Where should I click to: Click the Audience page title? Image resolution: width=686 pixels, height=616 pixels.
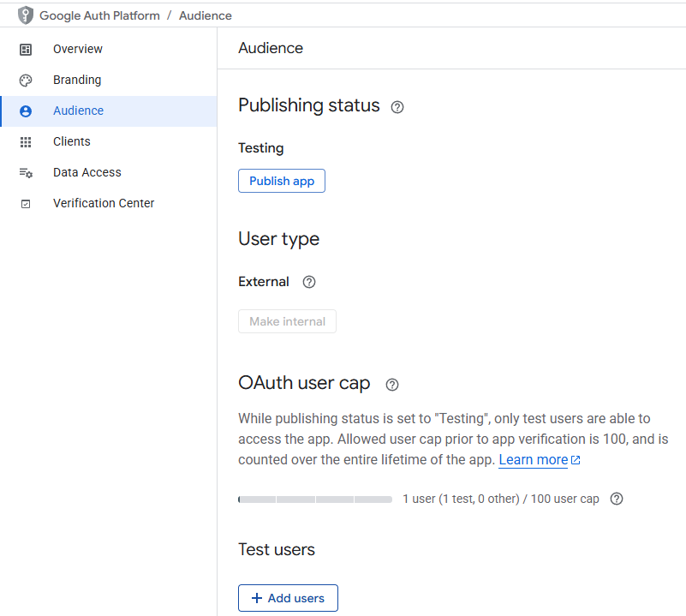coord(271,48)
